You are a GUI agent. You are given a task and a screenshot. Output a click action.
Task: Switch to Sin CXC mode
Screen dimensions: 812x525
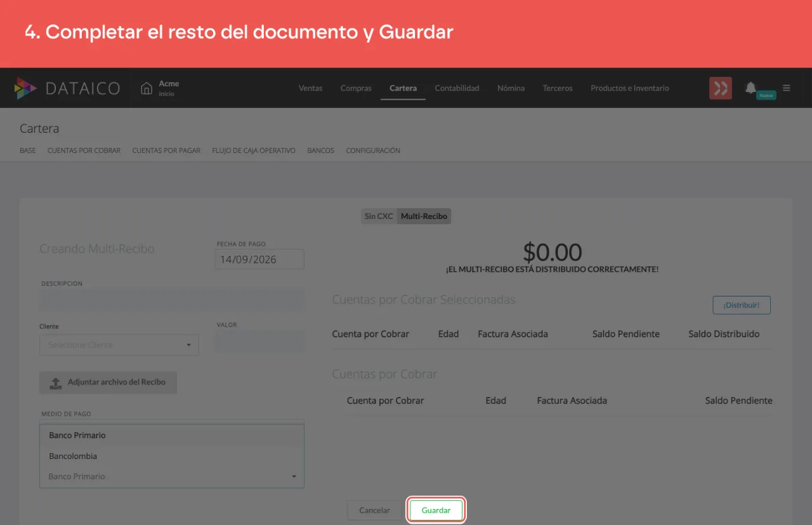coord(379,216)
